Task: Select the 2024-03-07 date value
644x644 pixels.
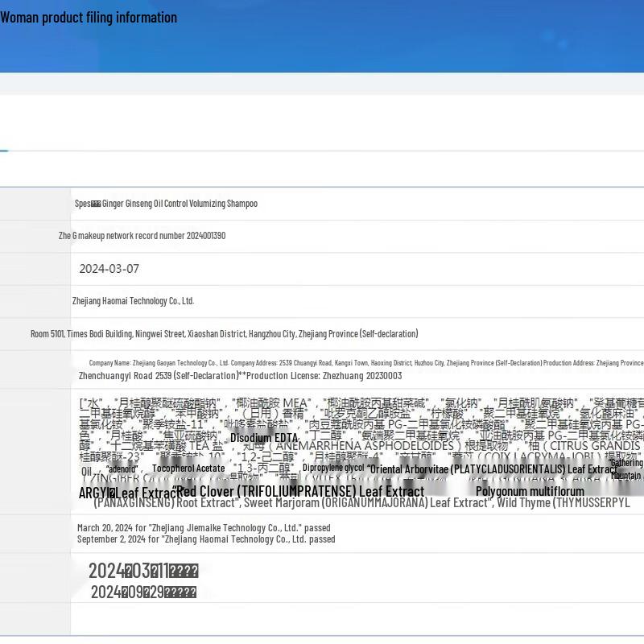Action: 109,269
